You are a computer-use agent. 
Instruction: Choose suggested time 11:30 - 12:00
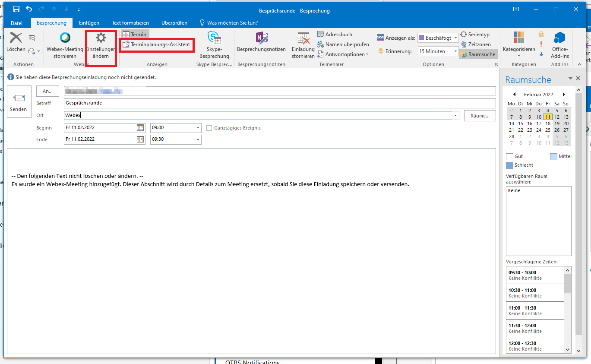coord(535,328)
